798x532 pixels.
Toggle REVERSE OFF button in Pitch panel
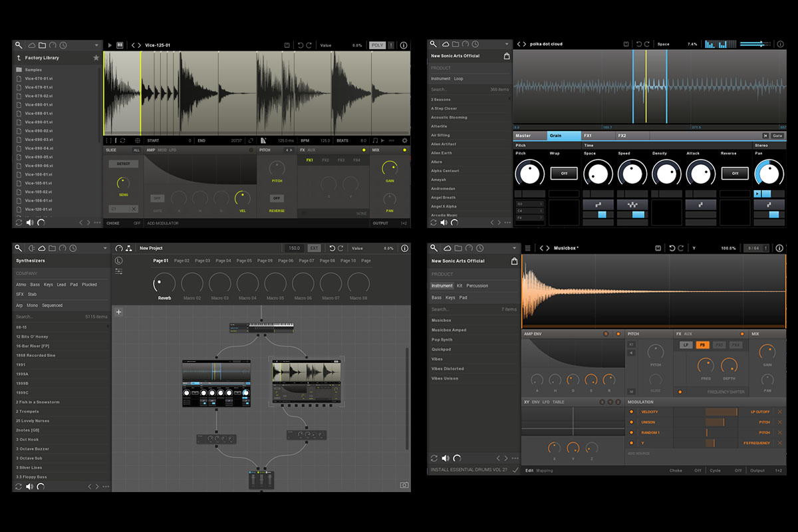tap(277, 198)
